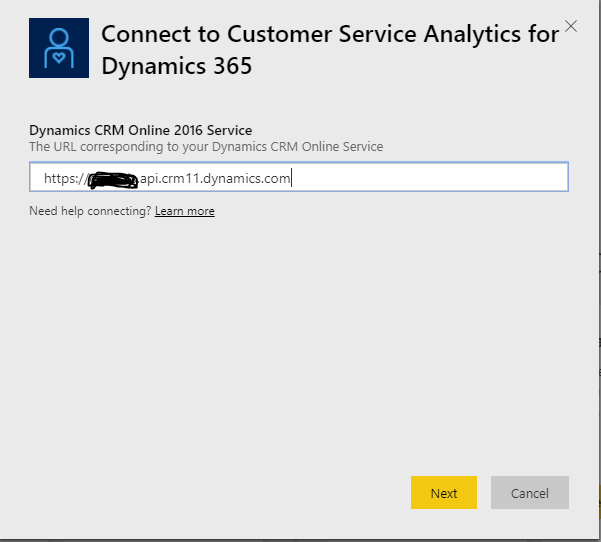Click the blacked-out portion of the URL
601x542 pixels.
[112, 180]
